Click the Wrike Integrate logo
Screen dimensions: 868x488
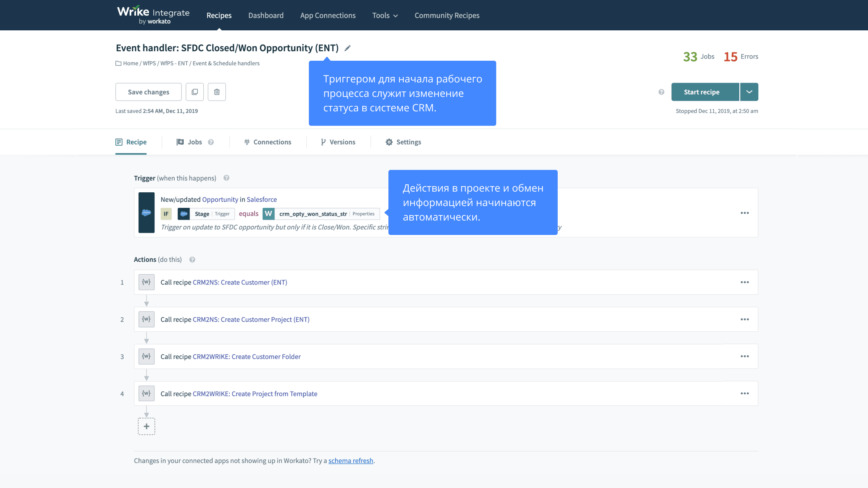[x=153, y=15]
